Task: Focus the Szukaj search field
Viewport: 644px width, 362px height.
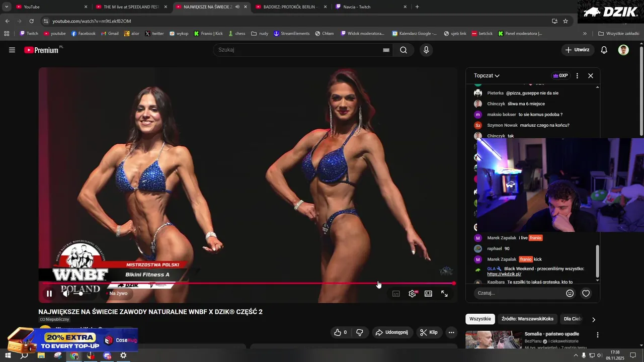Action: (299, 50)
